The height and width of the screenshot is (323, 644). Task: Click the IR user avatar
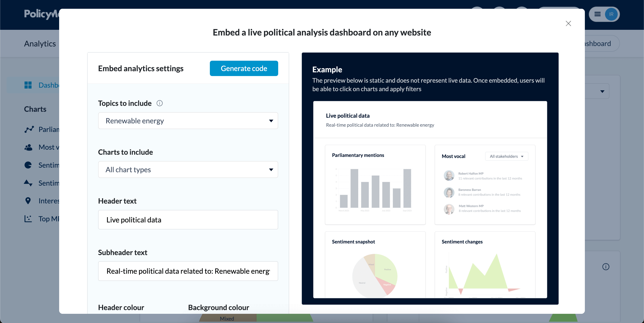coord(611,14)
